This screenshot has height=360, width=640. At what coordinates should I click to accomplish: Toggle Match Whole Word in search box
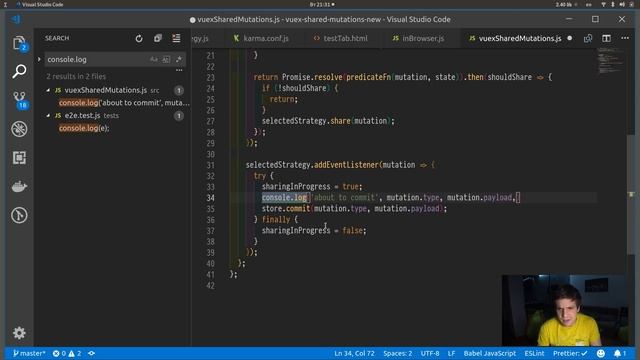pos(166,60)
